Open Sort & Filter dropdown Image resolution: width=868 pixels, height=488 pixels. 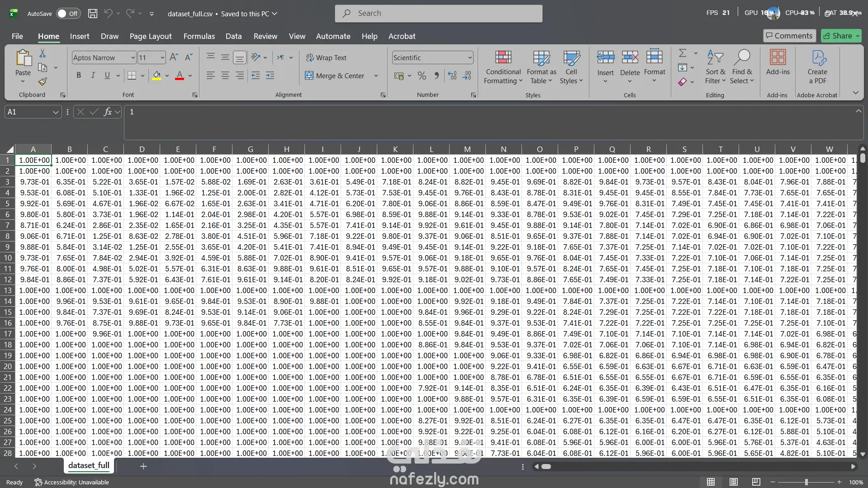click(x=715, y=66)
